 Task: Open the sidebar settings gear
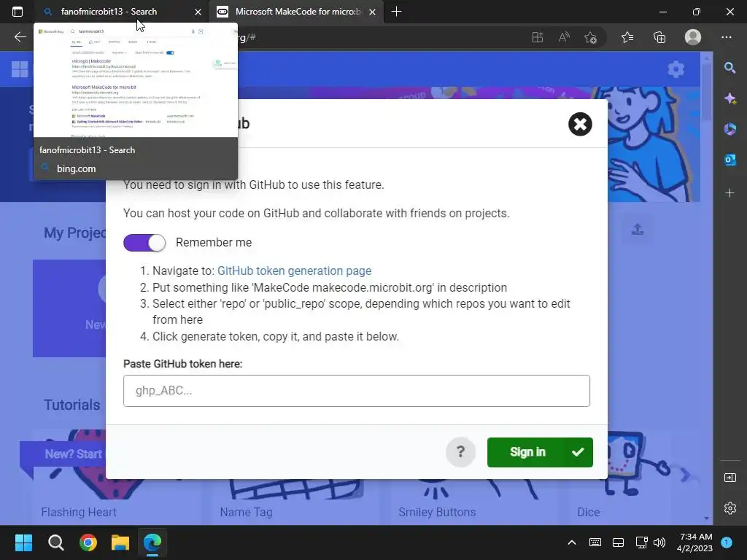click(x=729, y=508)
